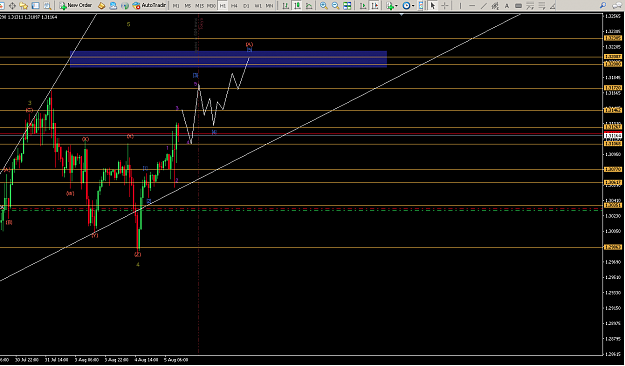Open the Navigator star-folder icon

[x=24, y=6]
